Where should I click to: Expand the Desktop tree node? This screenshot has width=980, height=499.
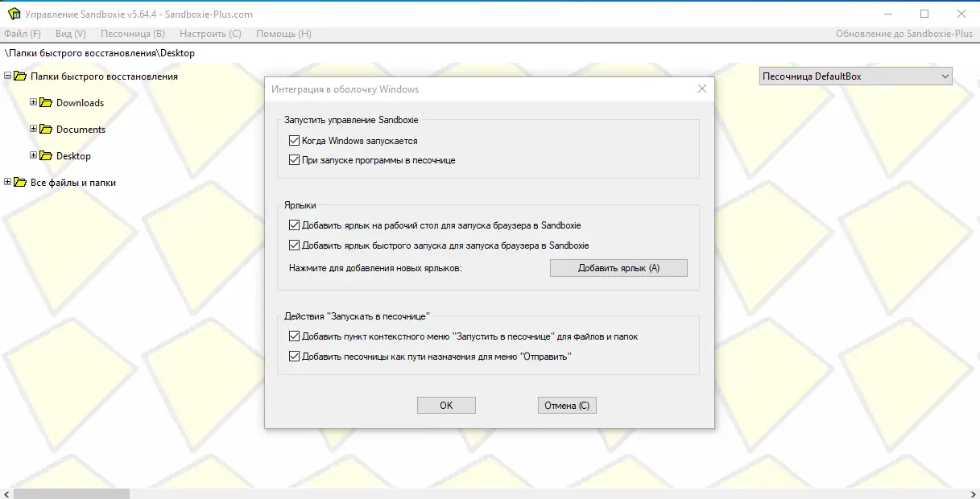[x=34, y=155]
